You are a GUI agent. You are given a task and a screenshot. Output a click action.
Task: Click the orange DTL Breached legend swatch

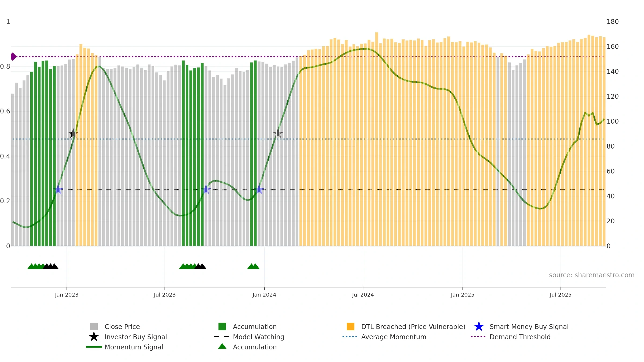click(350, 327)
